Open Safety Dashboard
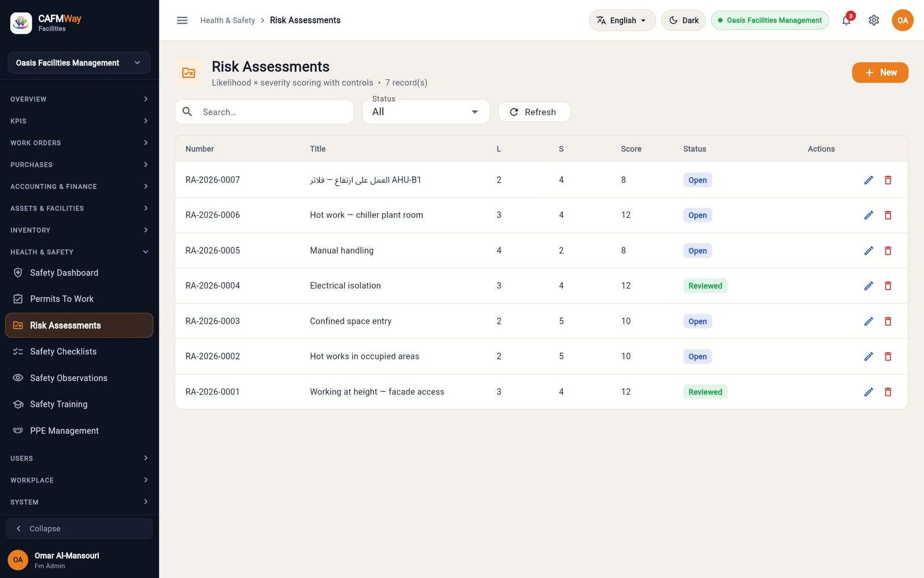This screenshot has width=924, height=578. tap(79, 273)
